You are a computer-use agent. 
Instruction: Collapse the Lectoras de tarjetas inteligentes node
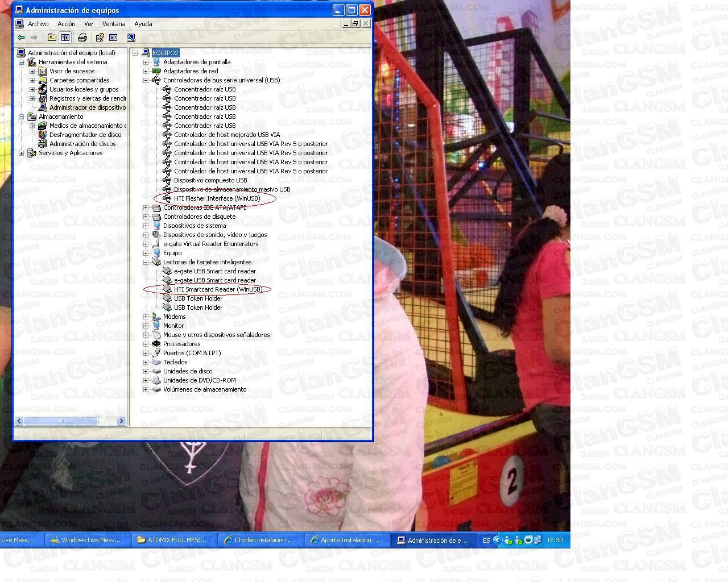coord(146,262)
